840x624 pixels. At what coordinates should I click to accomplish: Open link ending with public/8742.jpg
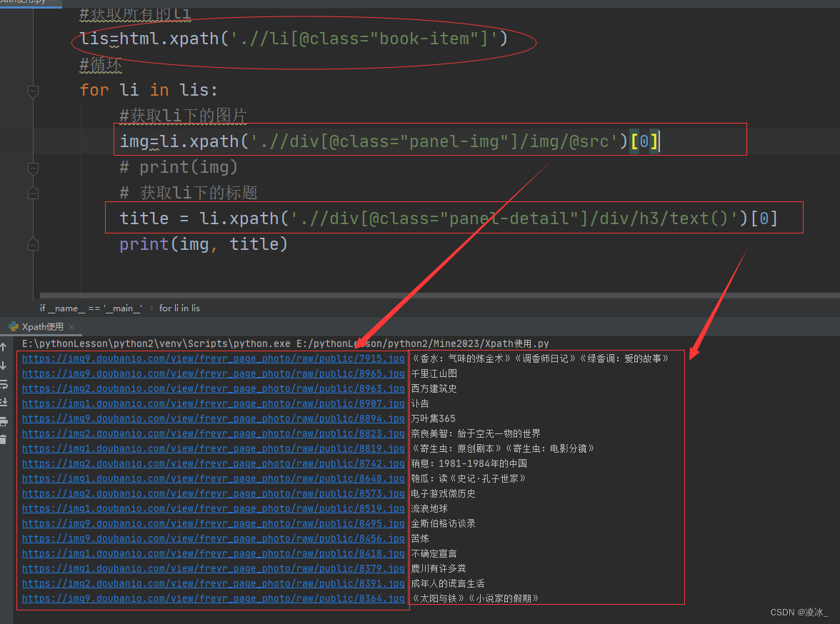213,463
